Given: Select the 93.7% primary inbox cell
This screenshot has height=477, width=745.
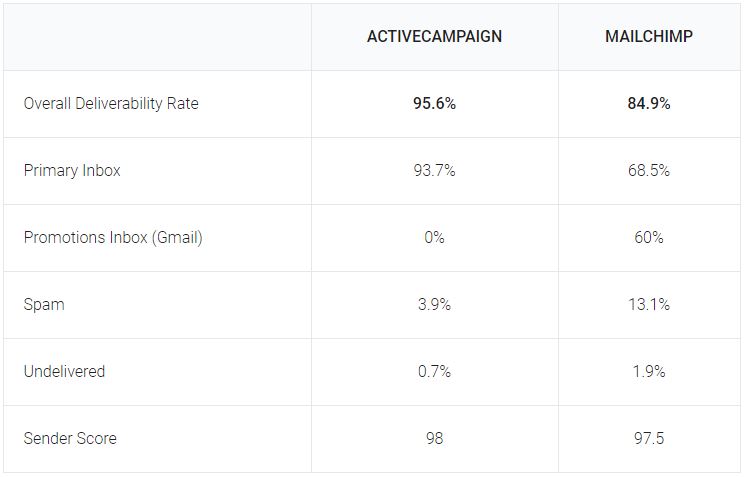Looking at the screenshot, I should pyautogui.click(x=434, y=171).
